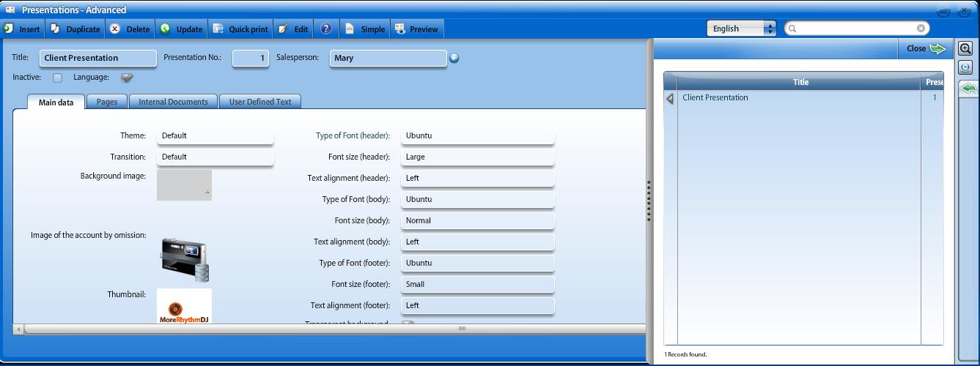The width and height of the screenshot is (980, 366).
Task: Switch to the Simple view
Action: click(x=364, y=29)
